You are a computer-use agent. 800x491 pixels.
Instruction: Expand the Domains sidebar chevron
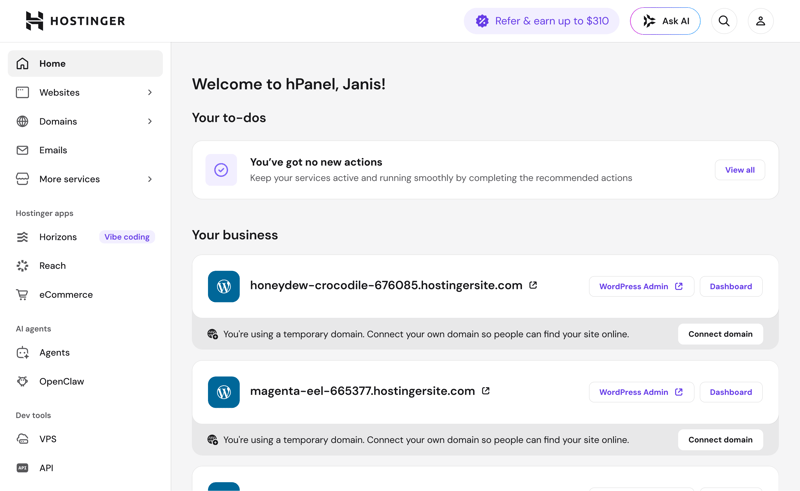click(x=149, y=121)
